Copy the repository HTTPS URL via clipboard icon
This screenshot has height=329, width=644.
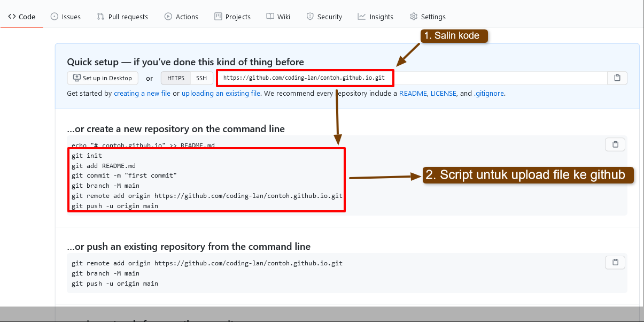[x=617, y=78]
